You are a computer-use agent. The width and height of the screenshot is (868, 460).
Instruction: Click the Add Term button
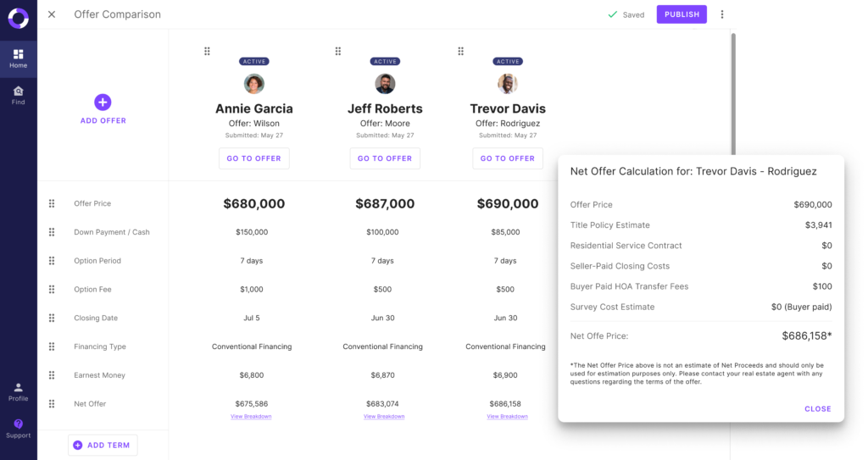103,445
